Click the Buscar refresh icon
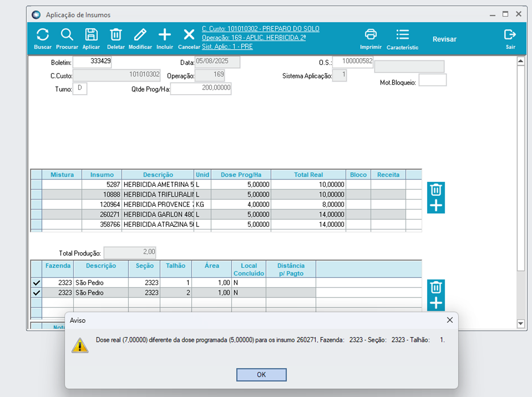Viewport: 532px width, 397px height. point(43,35)
